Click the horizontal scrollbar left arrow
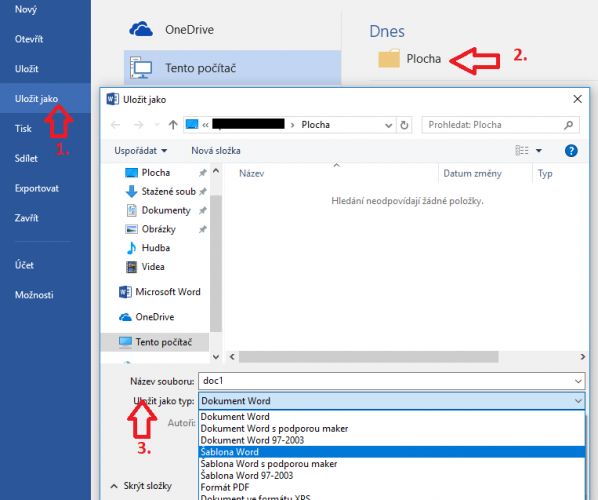The width and height of the screenshot is (598, 500). coord(232,357)
